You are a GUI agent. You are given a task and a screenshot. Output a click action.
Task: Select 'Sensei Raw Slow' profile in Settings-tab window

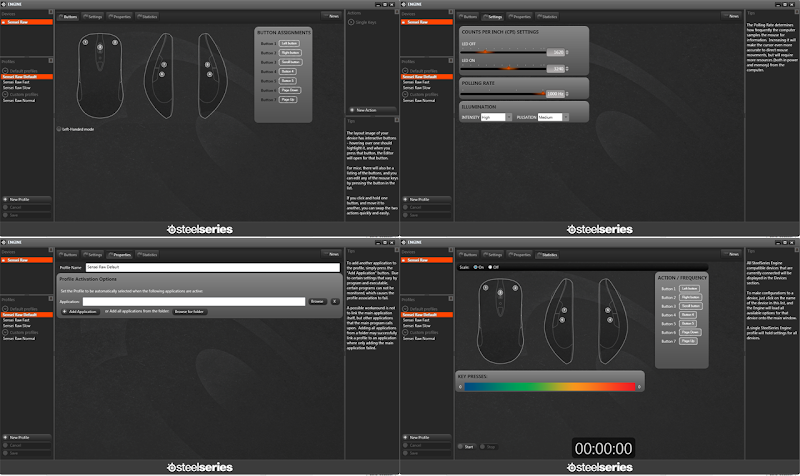tap(417, 88)
